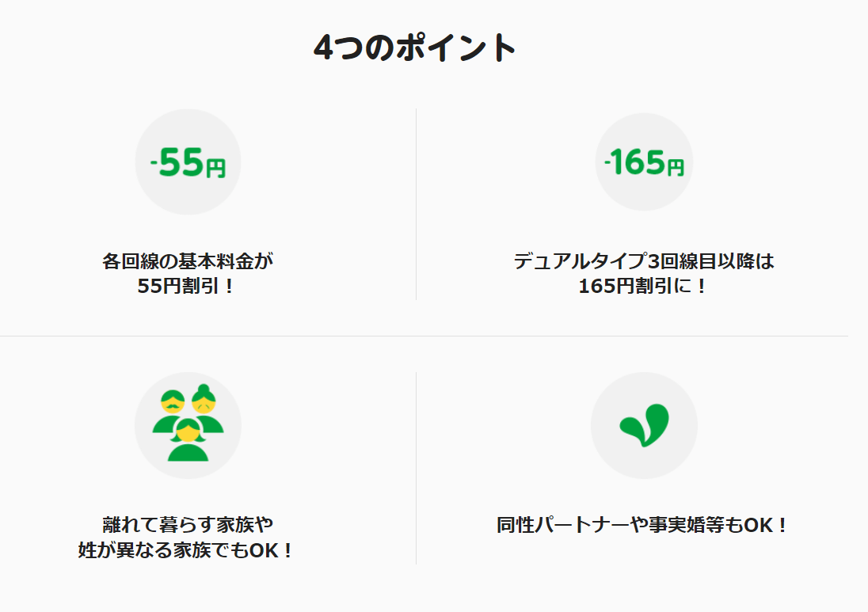Click the green heart-shaped leaf icon
The image size is (868, 612).
(x=644, y=425)
